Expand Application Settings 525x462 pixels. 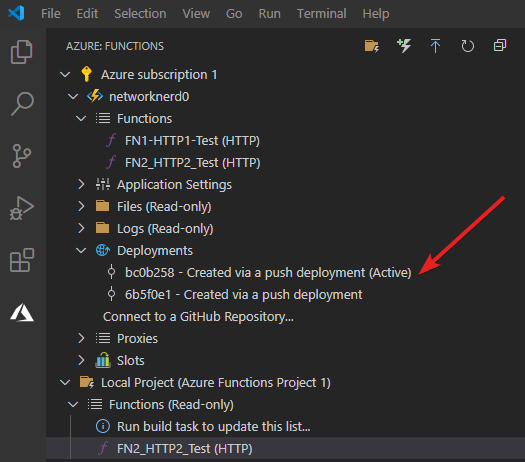coord(81,184)
